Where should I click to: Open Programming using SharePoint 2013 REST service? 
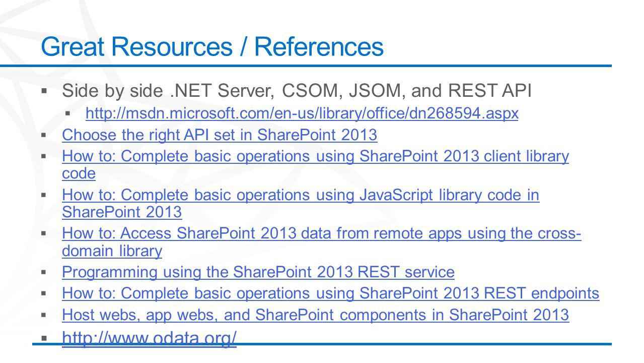258,272
